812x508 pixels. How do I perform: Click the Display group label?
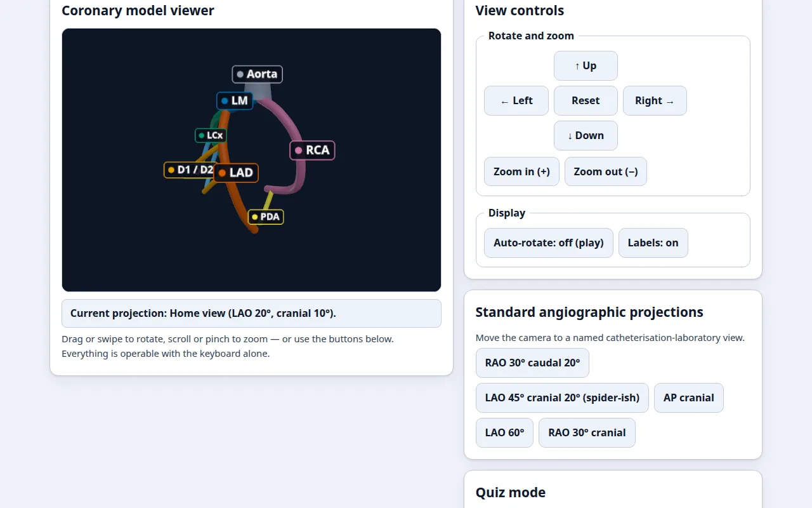point(507,213)
